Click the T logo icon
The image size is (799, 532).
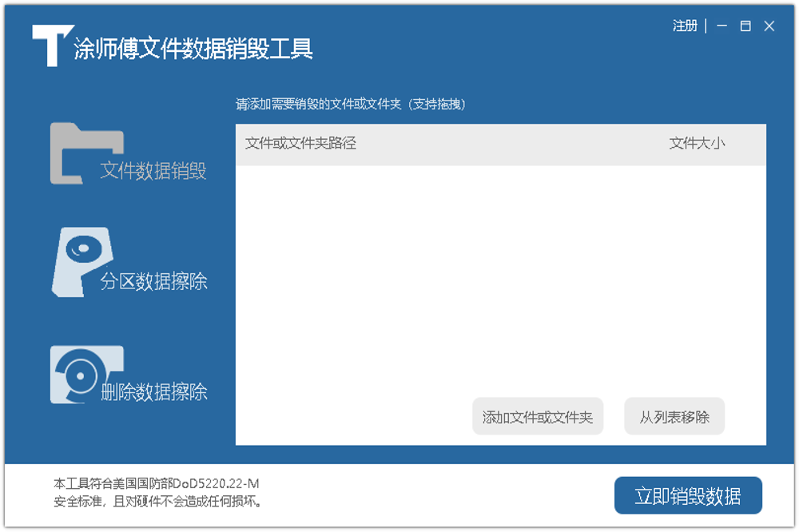(53, 46)
